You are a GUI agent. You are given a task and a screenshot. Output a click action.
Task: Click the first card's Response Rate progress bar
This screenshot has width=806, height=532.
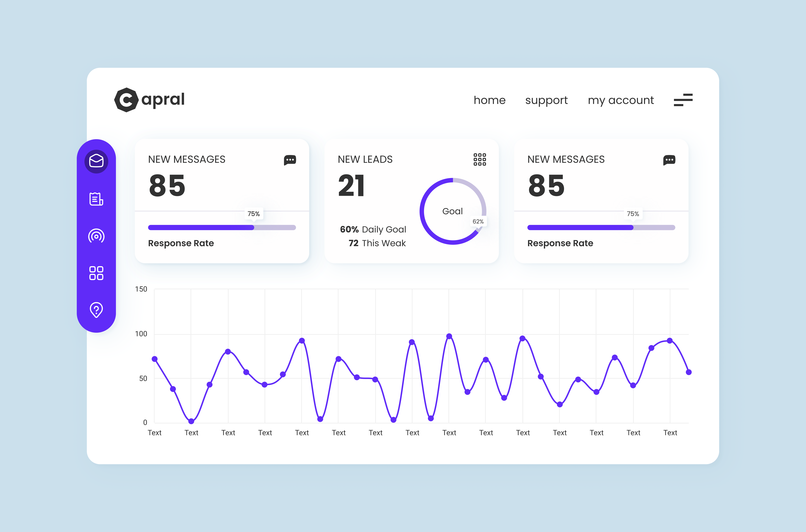pos(222,227)
